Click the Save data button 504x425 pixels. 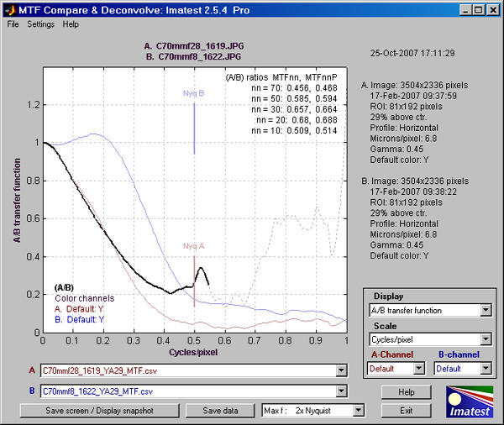click(x=220, y=411)
